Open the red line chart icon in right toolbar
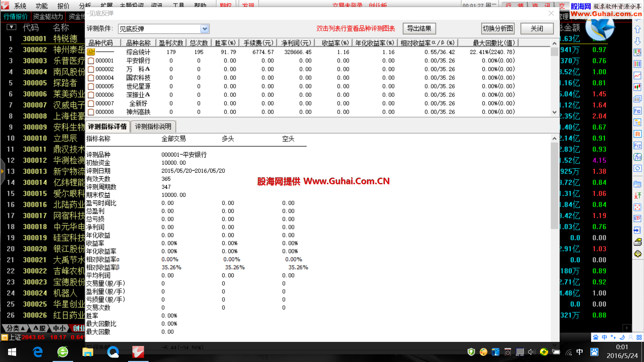644x362 pixels. pyautogui.click(x=638, y=76)
